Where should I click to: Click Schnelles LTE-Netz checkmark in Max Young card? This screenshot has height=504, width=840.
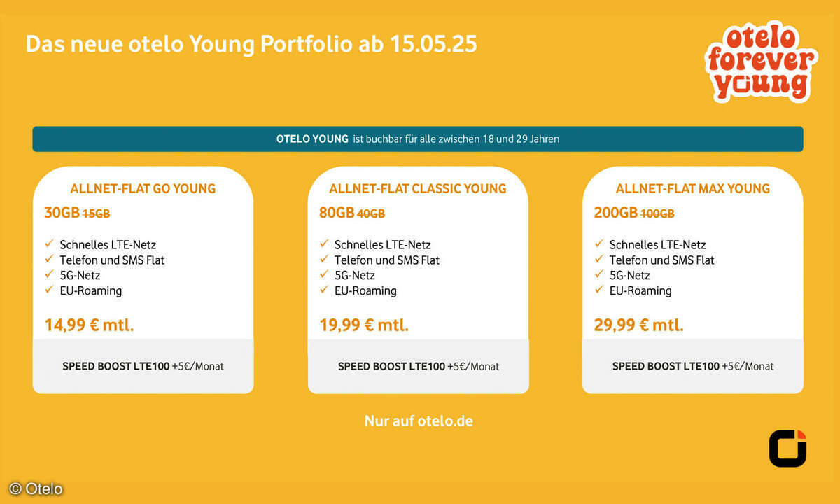pos(599,244)
